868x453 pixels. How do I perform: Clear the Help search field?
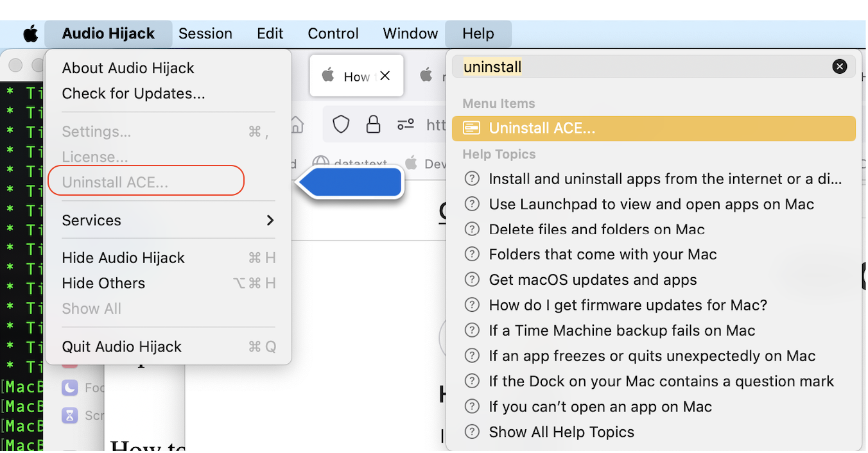click(x=839, y=66)
